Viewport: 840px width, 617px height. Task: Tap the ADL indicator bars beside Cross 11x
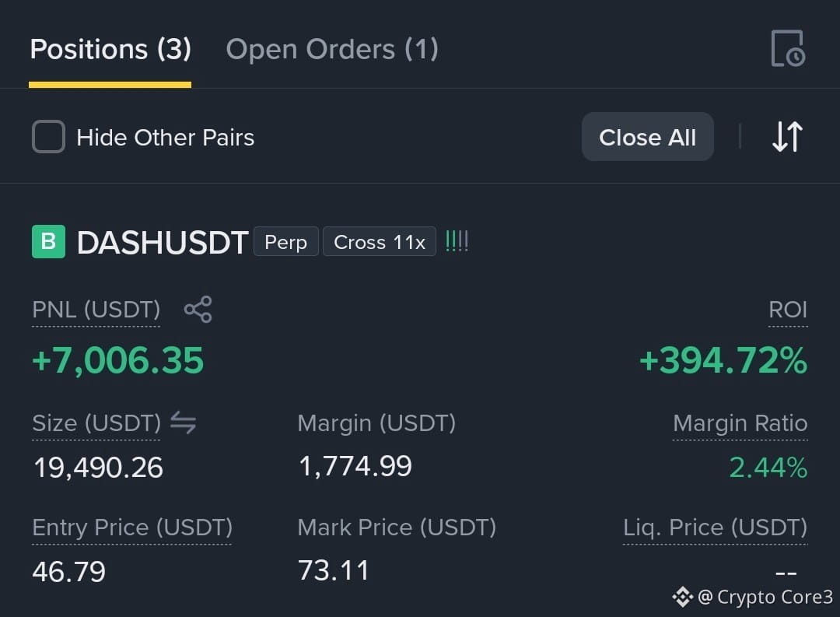(457, 241)
